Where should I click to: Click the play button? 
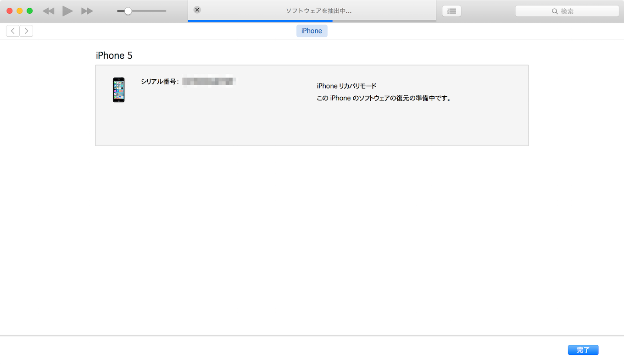(x=68, y=11)
